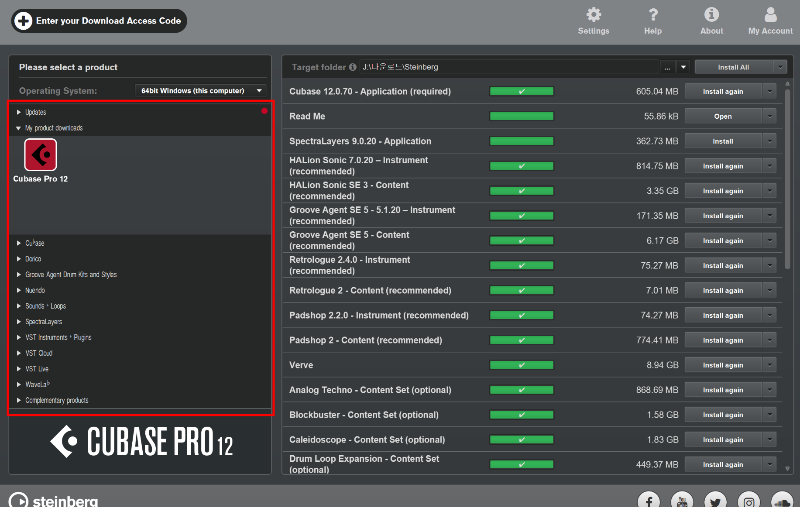Expand the SpectraLayers category
Screen dimensions: 800x507
[19, 322]
